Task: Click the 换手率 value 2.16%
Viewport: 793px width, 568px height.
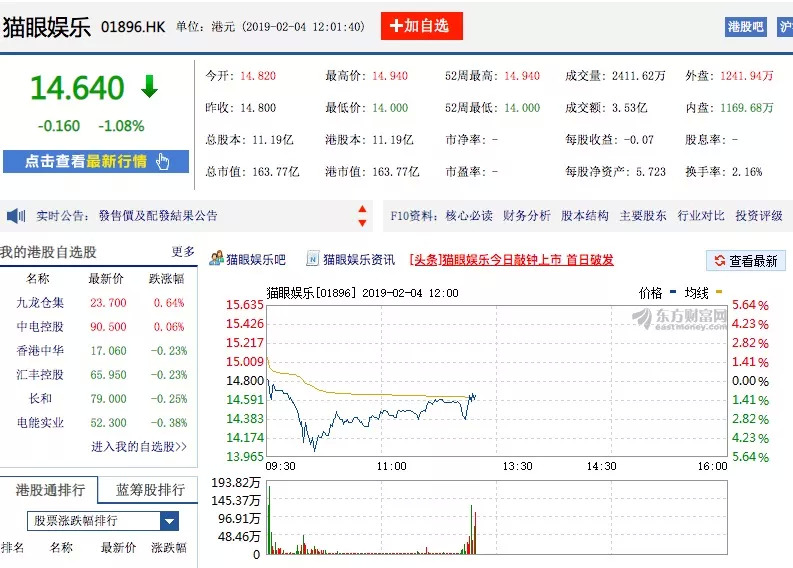Action: pyautogui.click(x=747, y=172)
